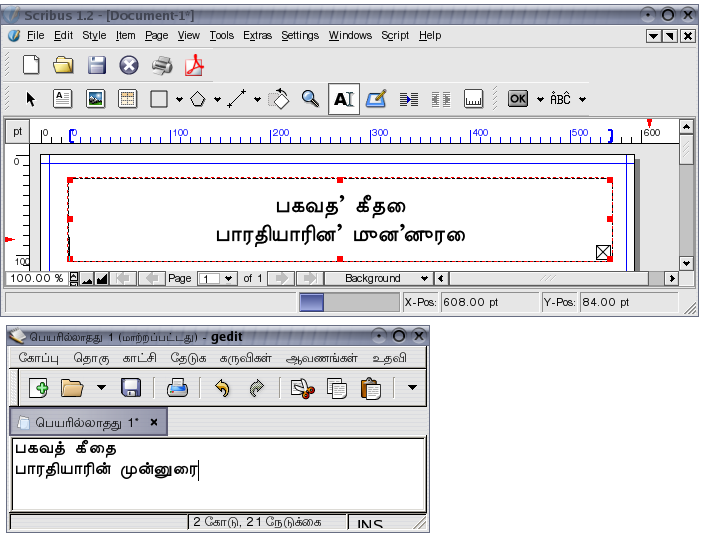Open the Extras menu
This screenshot has width=704, height=536.
point(257,35)
